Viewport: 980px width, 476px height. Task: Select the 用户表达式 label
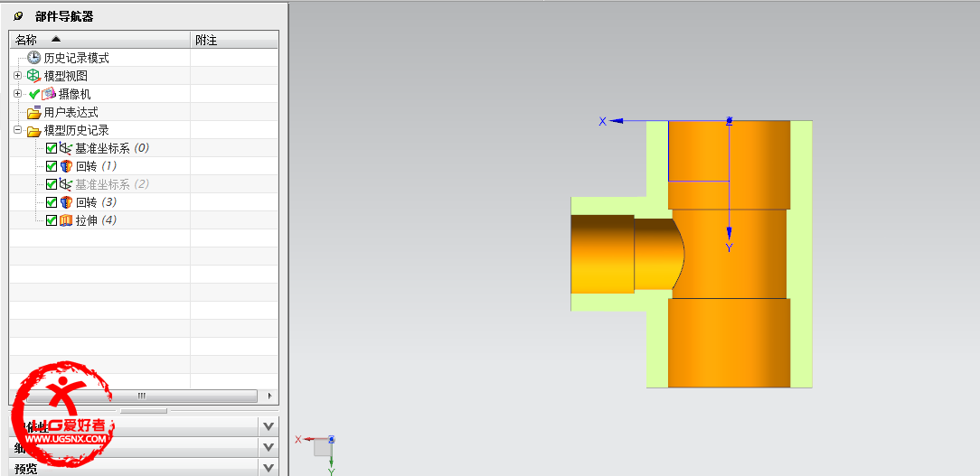coord(71,112)
